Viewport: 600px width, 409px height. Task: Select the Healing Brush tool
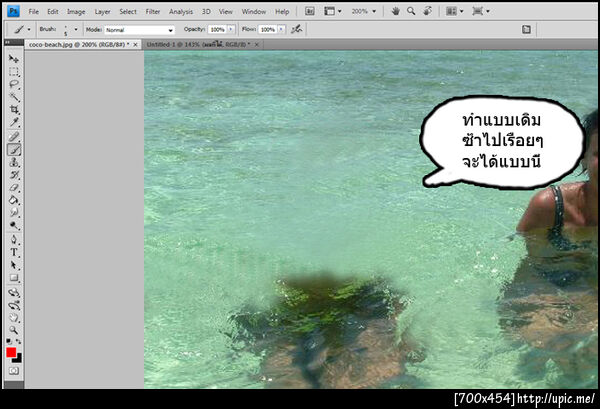tap(14, 137)
